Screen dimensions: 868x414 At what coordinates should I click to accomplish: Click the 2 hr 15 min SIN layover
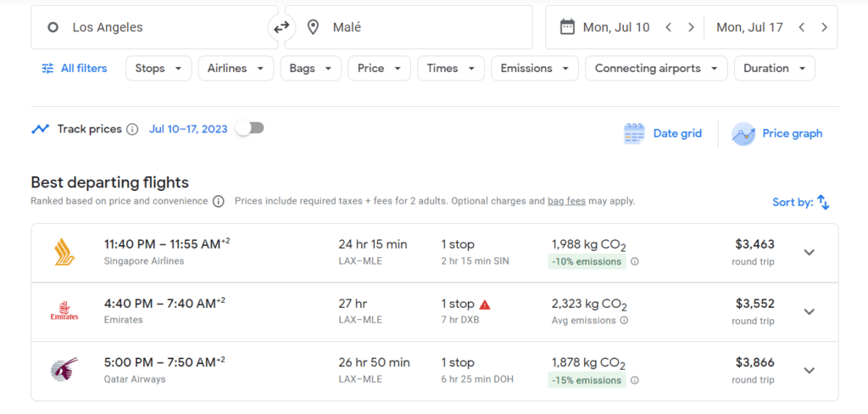pyautogui.click(x=475, y=261)
